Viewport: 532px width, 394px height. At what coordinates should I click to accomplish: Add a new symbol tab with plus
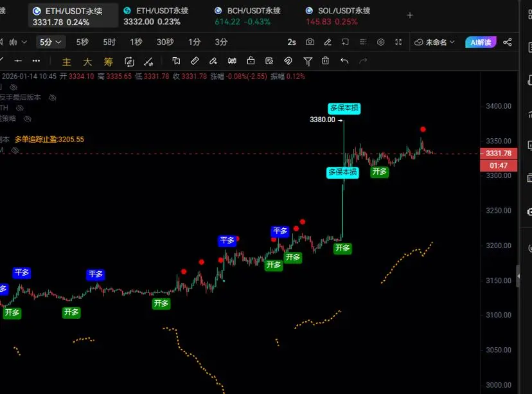coord(410,15)
